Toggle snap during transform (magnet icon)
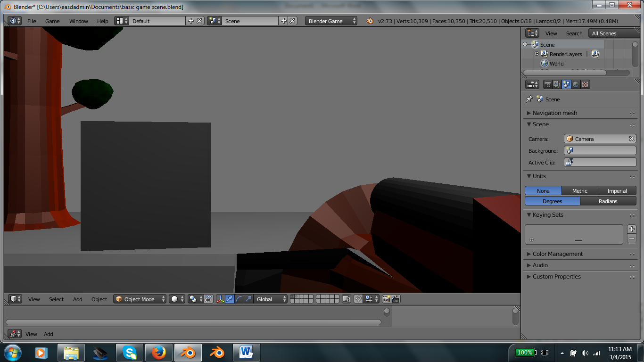The height and width of the screenshot is (362, 644). (x=358, y=299)
